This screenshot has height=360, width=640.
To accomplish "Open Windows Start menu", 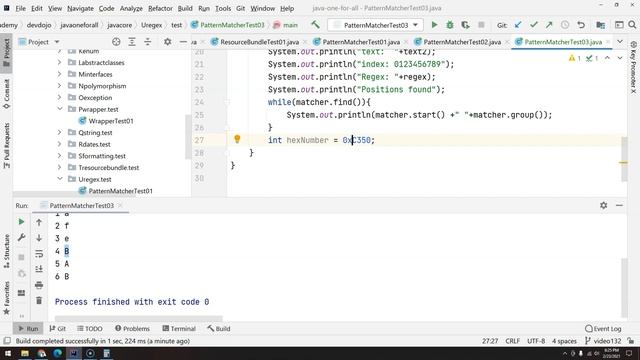I will 8,353.
